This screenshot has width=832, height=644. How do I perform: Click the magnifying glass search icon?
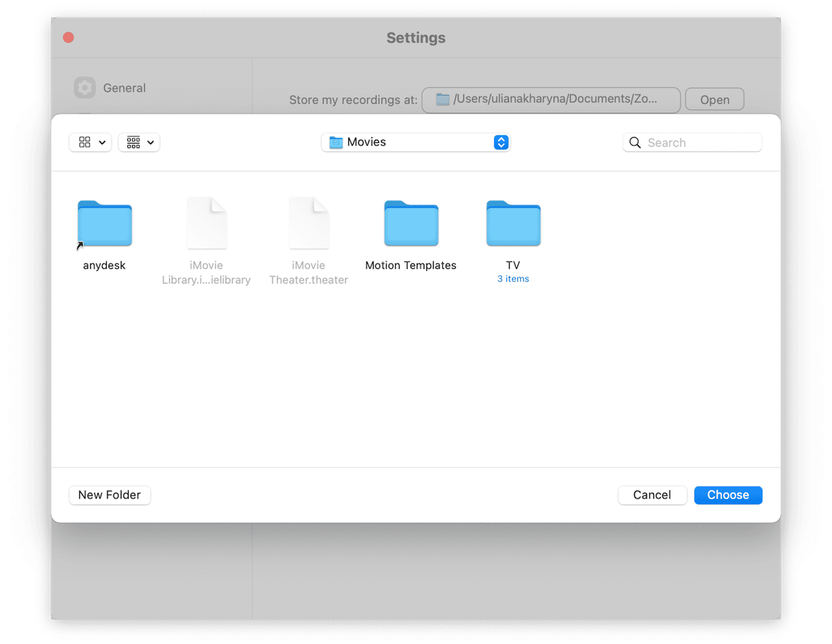(x=635, y=142)
